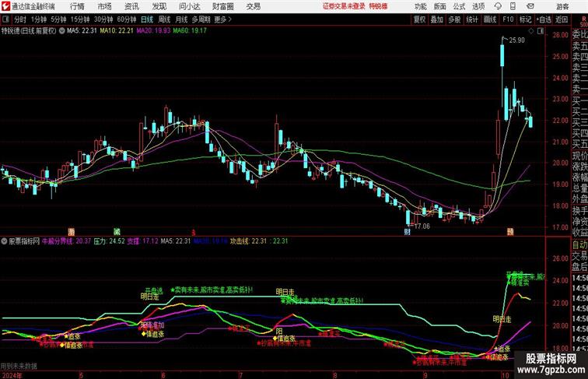The height and width of the screenshot is (379, 588).
Task: Add stock with +自选 button
Action: tap(544, 19)
